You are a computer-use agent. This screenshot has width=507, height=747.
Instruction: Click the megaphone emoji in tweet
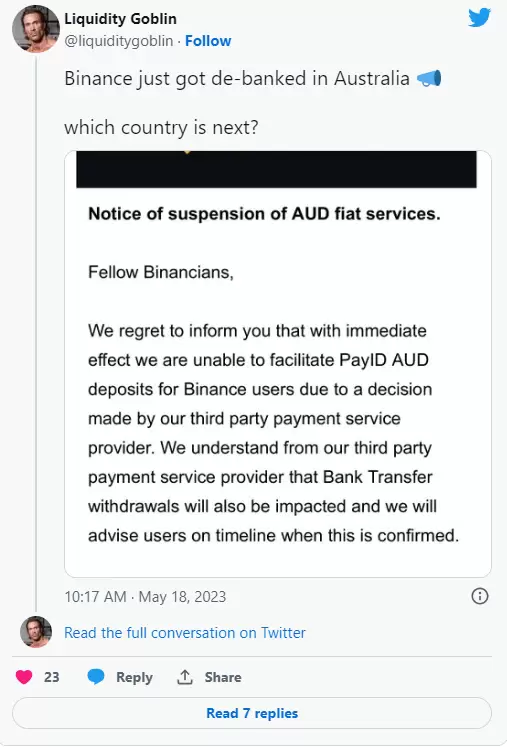coord(429,79)
